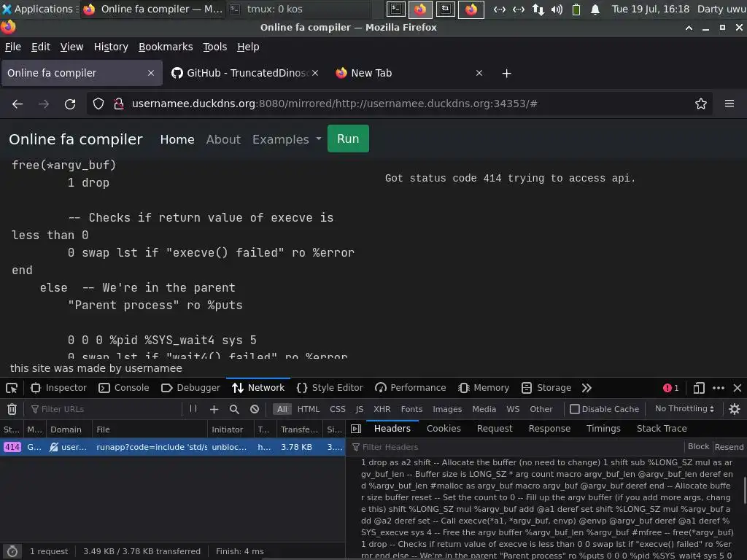Filter requests by XHR type

pyautogui.click(x=382, y=409)
